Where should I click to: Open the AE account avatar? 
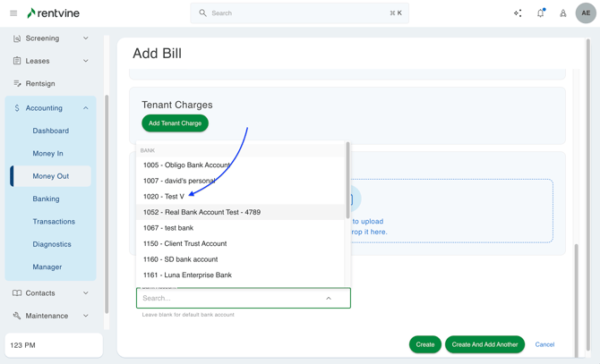coord(586,13)
